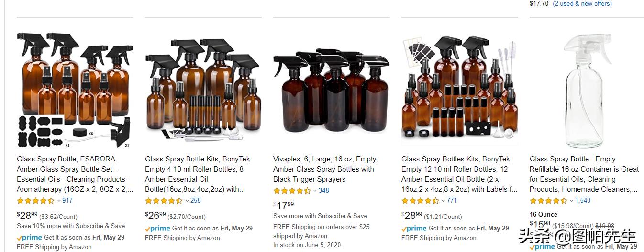Click the star rating above the 258 count
This screenshot has width=644, height=252.
164,201
